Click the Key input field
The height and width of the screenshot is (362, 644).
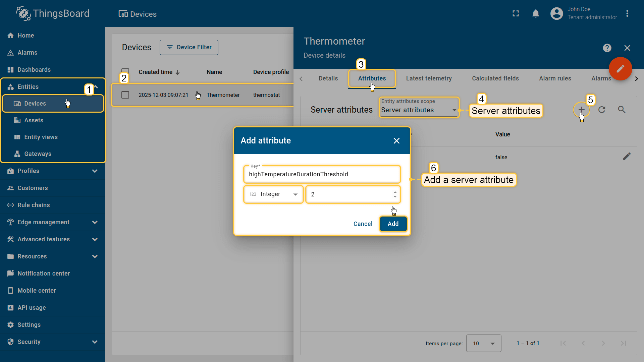point(322,174)
